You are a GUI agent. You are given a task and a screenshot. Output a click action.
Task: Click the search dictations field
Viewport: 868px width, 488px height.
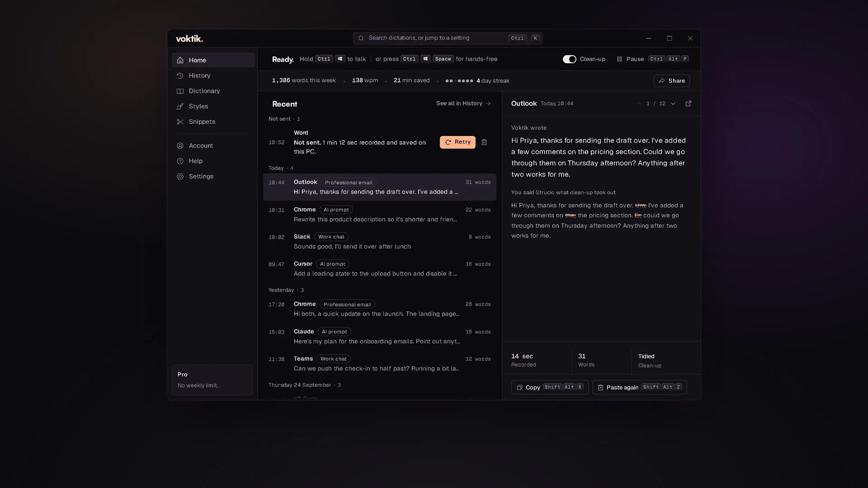(x=448, y=38)
